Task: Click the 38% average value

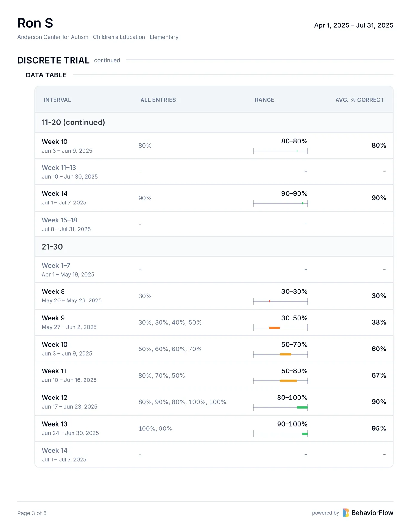Action: click(379, 322)
